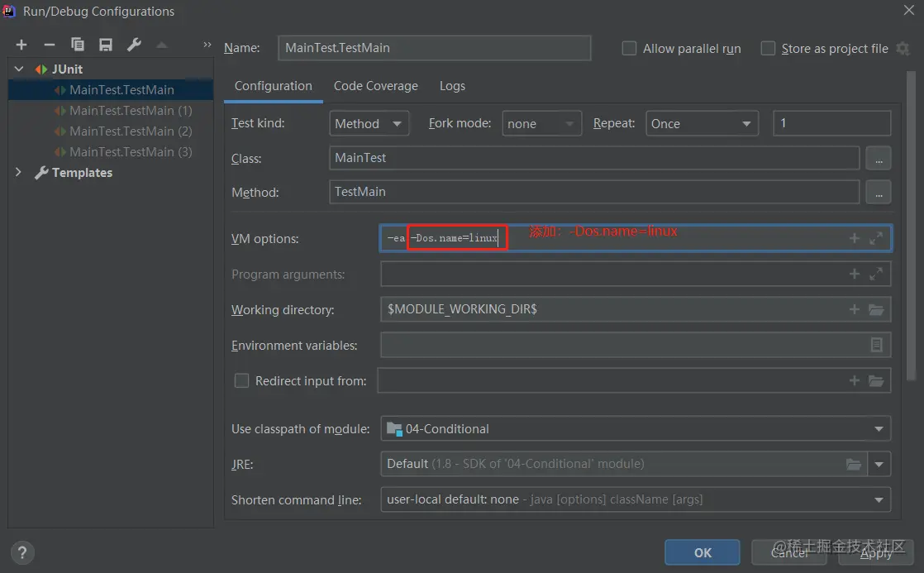This screenshot has width=924, height=573.
Task: Select the Templates tree item
Action: coord(82,173)
